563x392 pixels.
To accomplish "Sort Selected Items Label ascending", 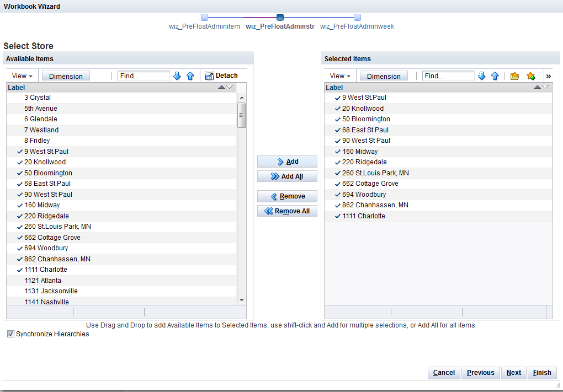I will (x=537, y=87).
